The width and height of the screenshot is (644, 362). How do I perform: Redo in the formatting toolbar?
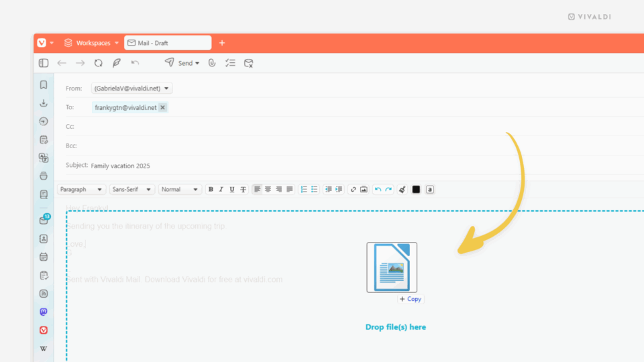pyautogui.click(x=388, y=189)
